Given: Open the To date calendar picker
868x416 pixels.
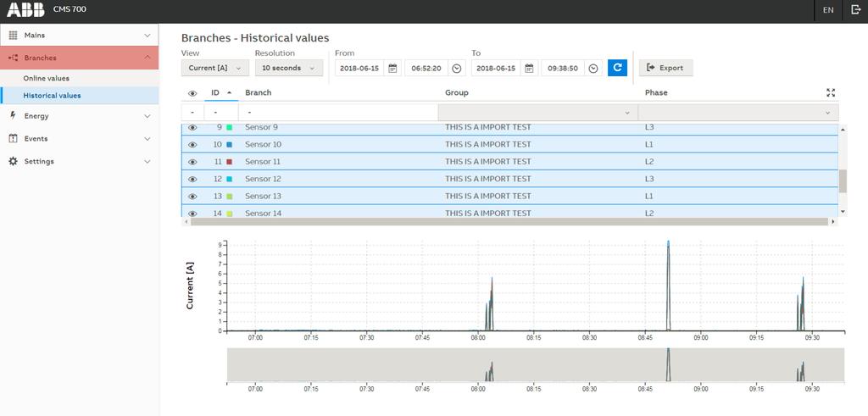Looking at the screenshot, I should (x=529, y=68).
